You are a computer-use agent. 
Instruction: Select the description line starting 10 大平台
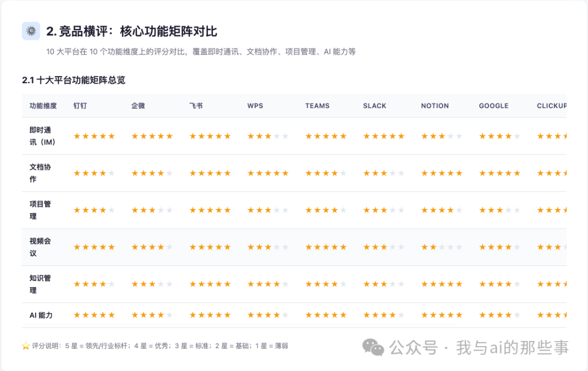pyautogui.click(x=201, y=52)
